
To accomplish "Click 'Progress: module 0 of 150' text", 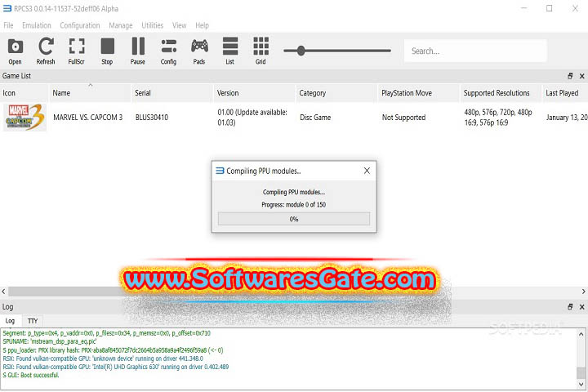I will 294,204.
